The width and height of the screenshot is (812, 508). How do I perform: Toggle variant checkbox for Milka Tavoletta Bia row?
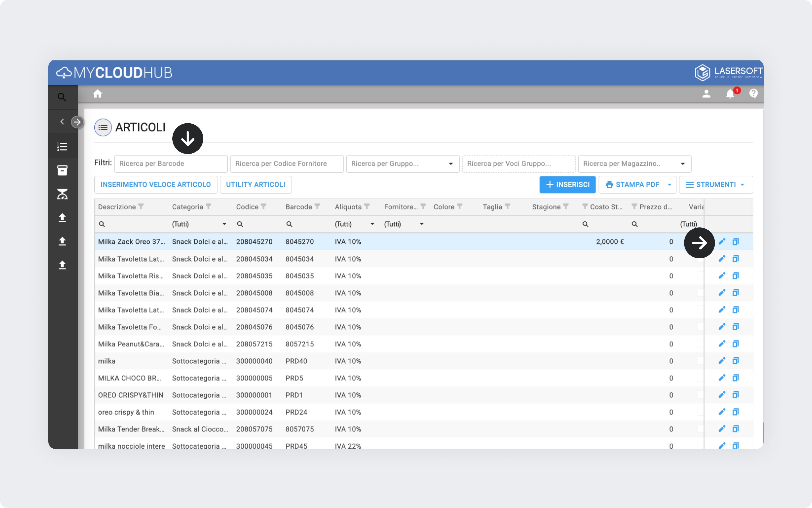coord(700,293)
